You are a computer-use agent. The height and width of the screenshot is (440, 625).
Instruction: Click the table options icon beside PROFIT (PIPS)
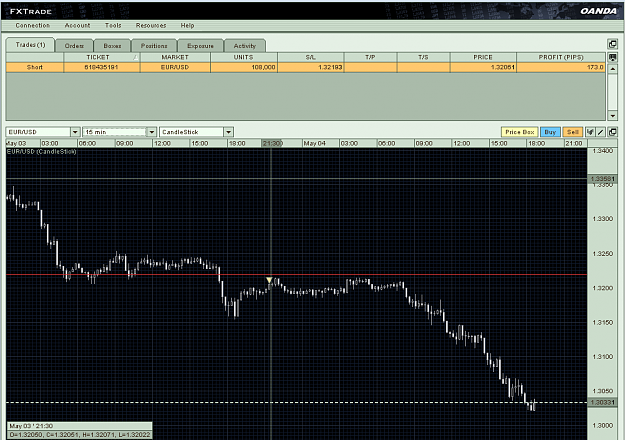click(x=612, y=57)
